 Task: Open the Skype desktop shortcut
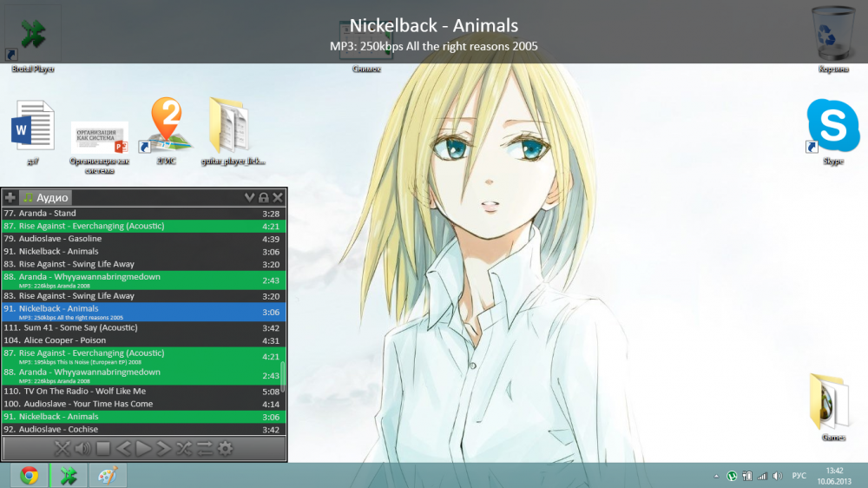click(x=832, y=130)
